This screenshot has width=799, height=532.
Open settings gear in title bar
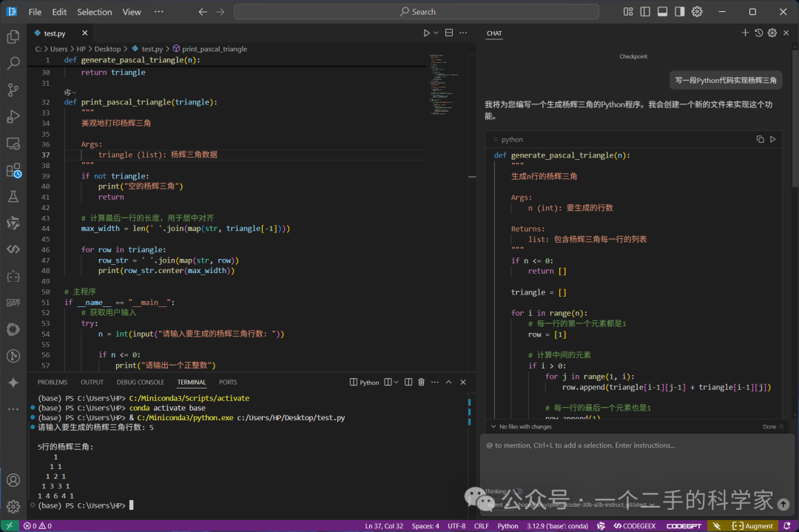point(697,12)
